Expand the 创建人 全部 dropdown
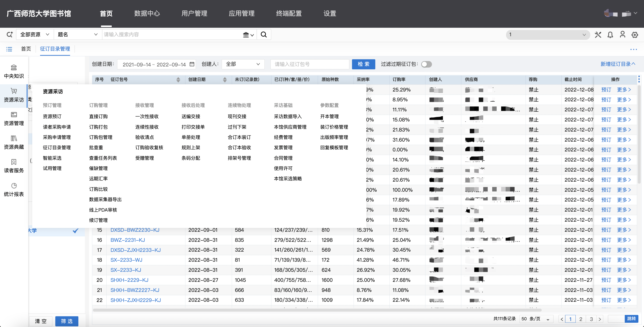644x327 pixels. point(243,64)
